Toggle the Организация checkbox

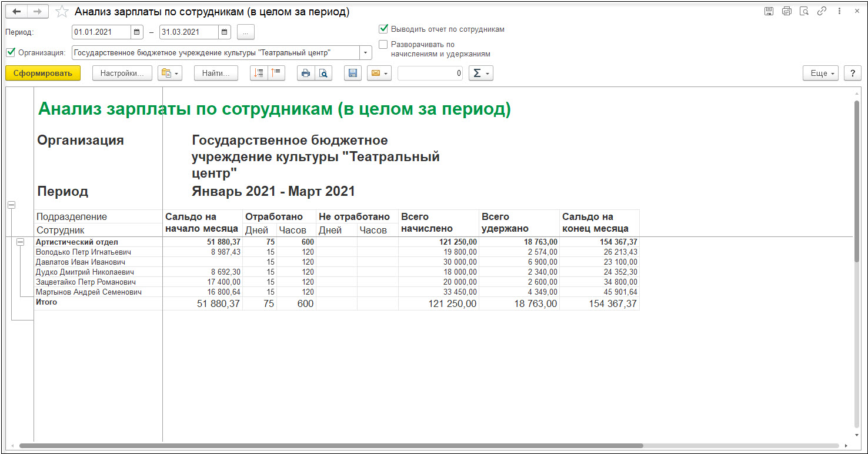coord(11,52)
